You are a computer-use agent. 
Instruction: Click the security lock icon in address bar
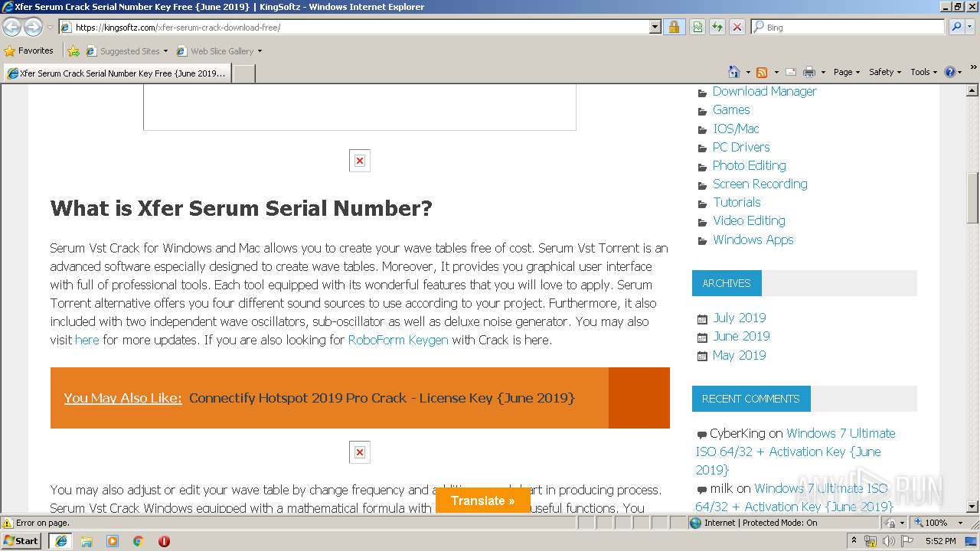[674, 27]
